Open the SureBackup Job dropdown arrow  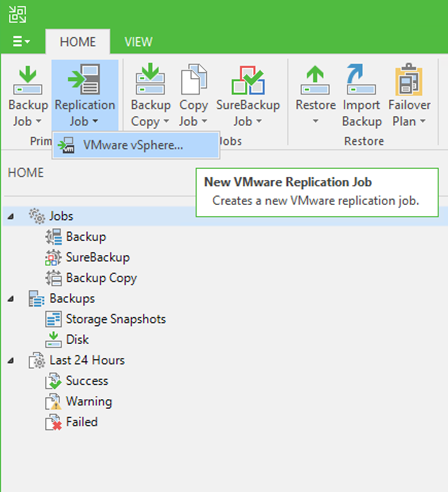pos(259,121)
